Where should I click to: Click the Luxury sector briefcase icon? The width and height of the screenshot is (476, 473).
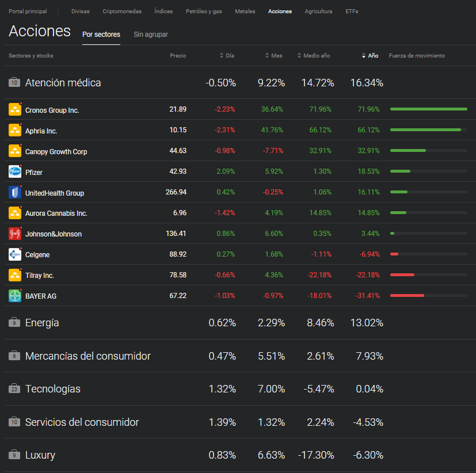(14, 455)
